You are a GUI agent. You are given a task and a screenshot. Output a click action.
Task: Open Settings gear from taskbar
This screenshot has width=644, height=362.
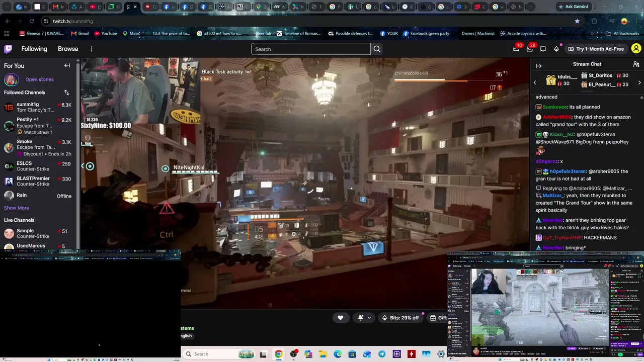441,354
